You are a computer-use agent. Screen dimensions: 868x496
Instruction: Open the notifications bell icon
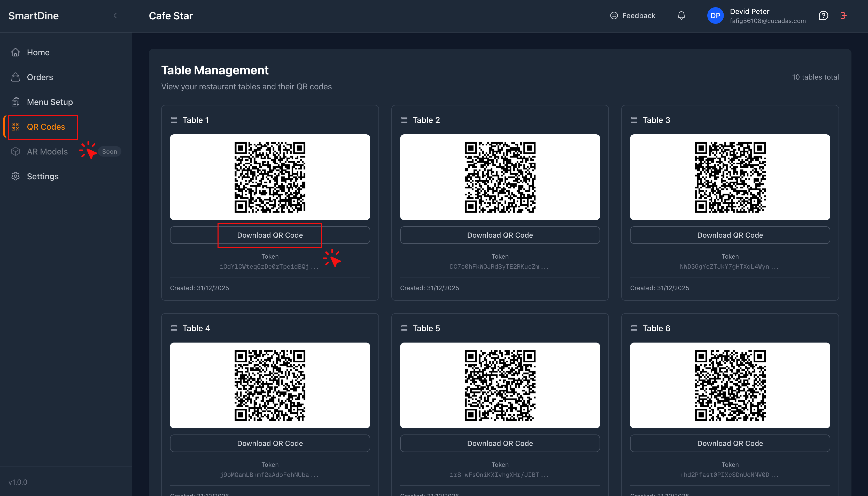[681, 16]
